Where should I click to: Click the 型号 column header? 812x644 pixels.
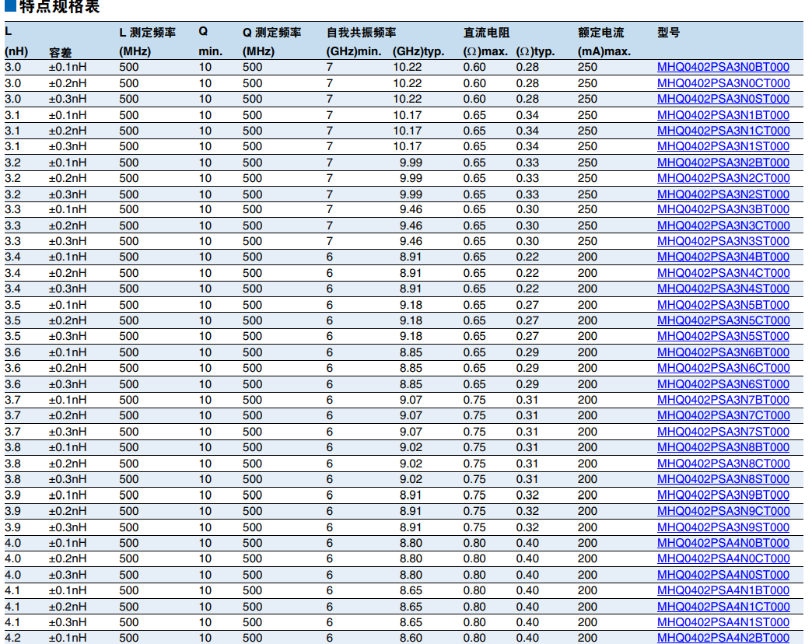668,33
